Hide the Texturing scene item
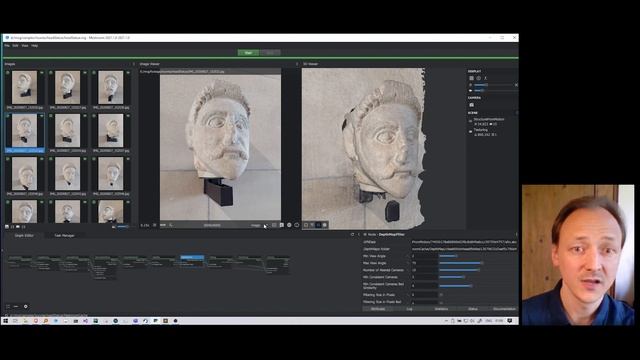The height and width of the screenshot is (360, 640). click(470, 132)
